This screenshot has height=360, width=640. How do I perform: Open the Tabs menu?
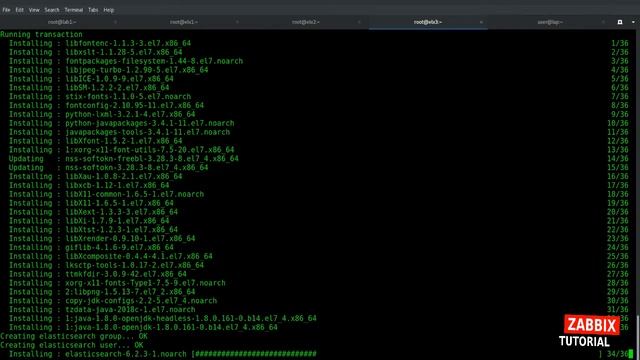(93, 10)
